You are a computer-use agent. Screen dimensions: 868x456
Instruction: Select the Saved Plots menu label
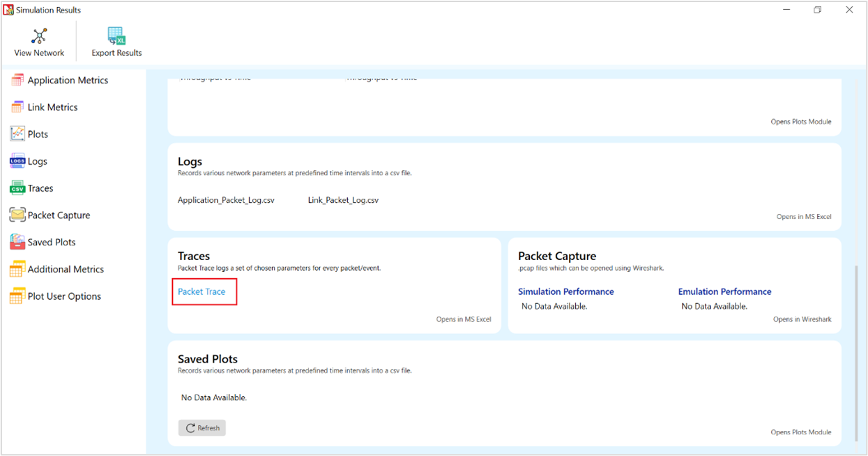pyautogui.click(x=52, y=242)
